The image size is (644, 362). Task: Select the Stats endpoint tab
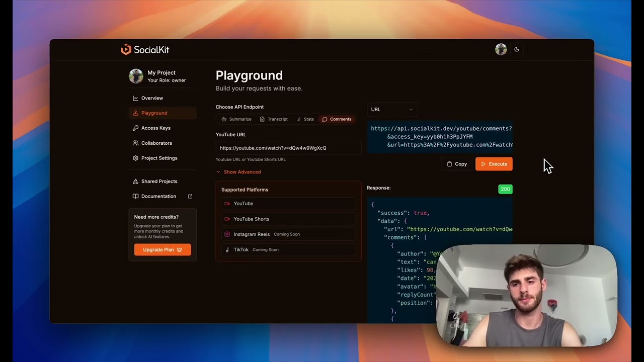(305, 119)
